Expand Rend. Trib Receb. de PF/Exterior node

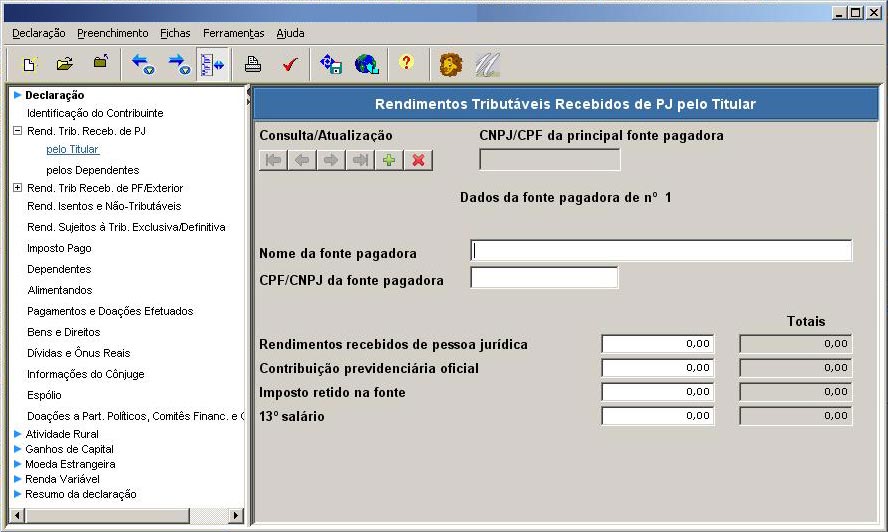coord(17,188)
